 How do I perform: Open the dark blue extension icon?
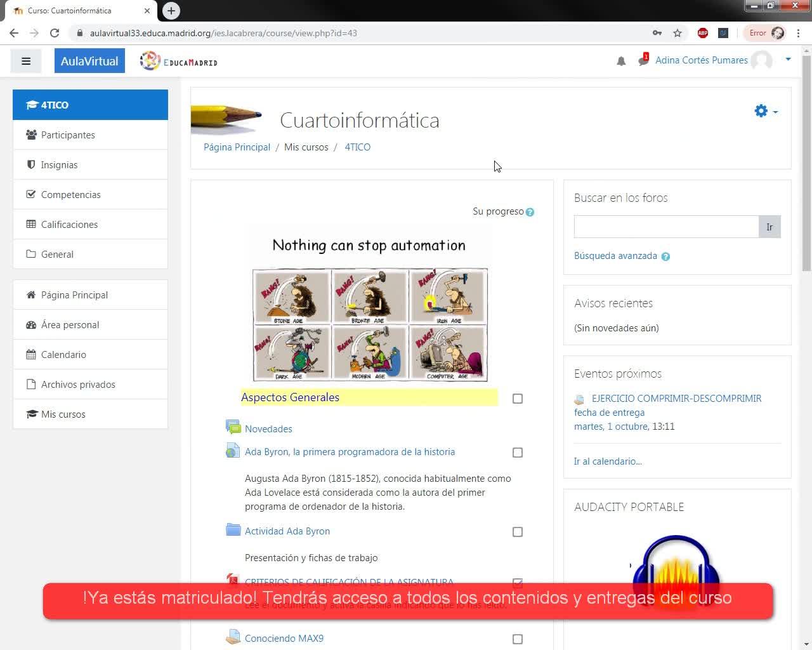tap(723, 33)
